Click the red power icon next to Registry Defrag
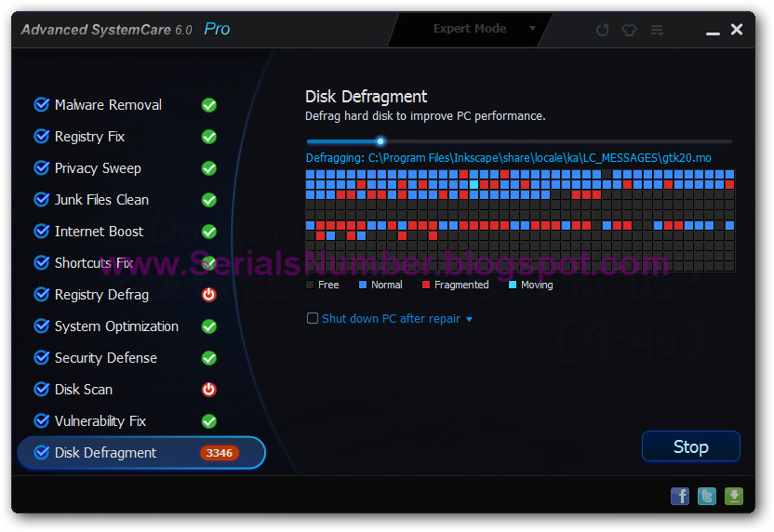The image size is (774, 532). tap(208, 295)
